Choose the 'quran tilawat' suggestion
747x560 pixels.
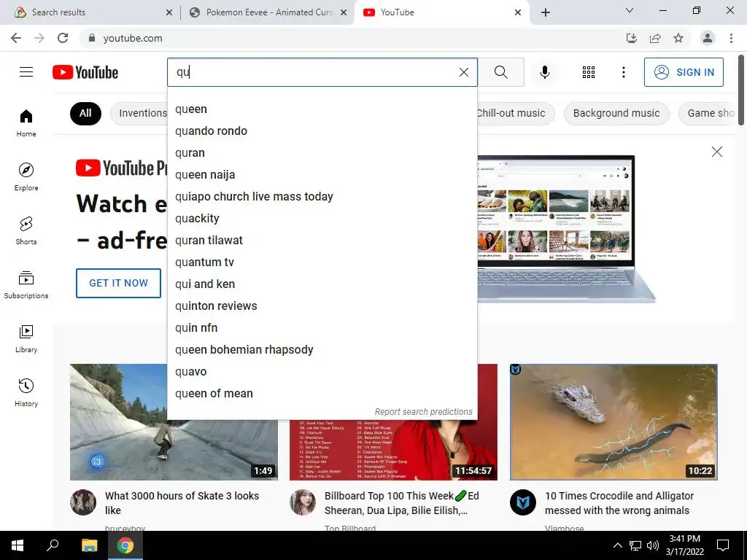point(322,241)
